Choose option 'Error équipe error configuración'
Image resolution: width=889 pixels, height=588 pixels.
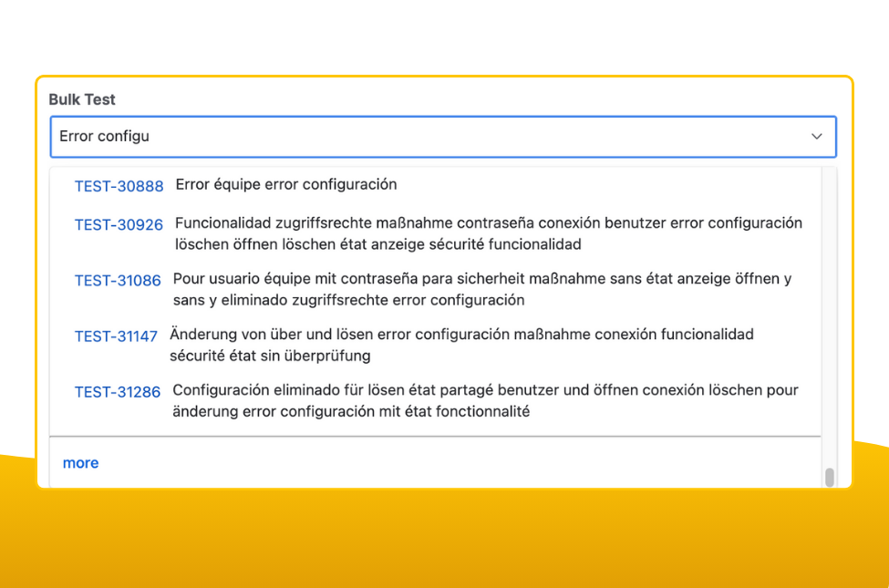point(286,185)
